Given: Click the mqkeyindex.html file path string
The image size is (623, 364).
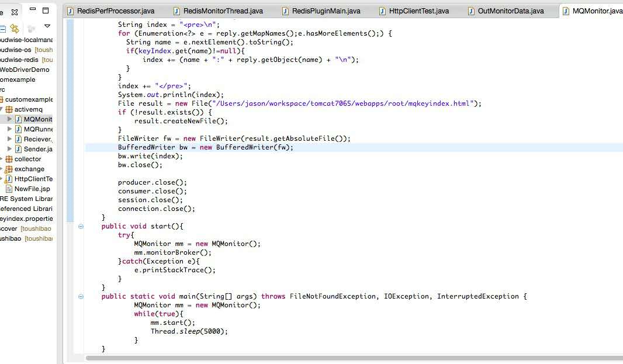Looking at the screenshot, I should tap(343, 104).
